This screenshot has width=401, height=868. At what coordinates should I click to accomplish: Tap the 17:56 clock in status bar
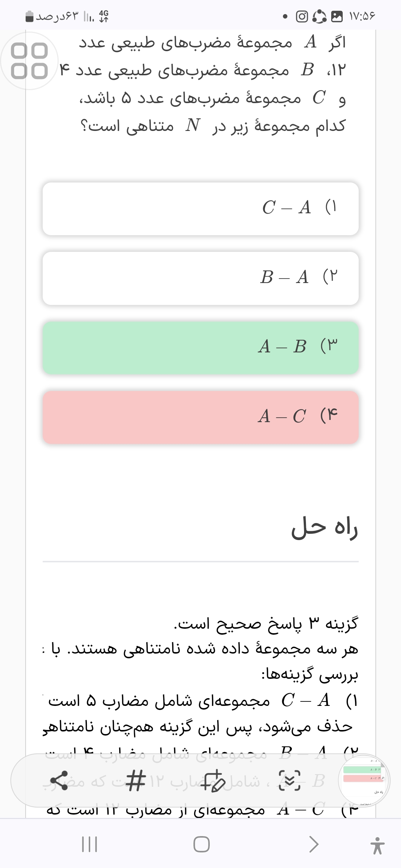click(x=362, y=17)
